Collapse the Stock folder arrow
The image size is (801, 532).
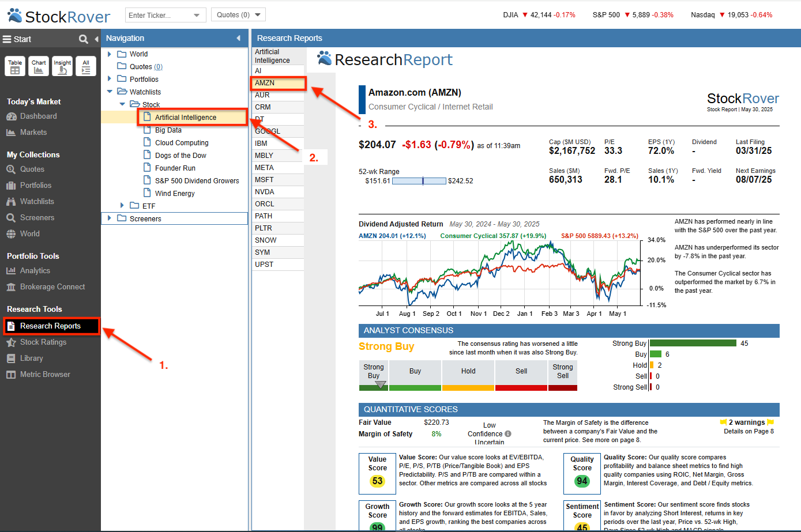click(x=122, y=104)
